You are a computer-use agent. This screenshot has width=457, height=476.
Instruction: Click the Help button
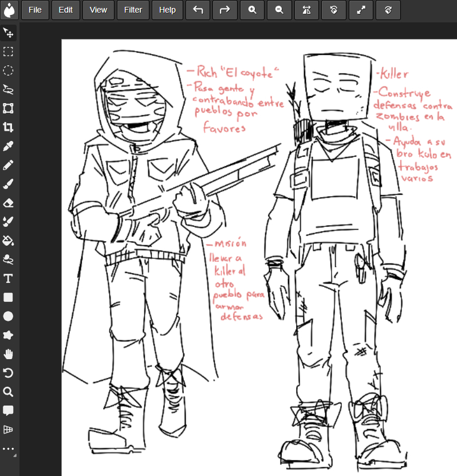tap(167, 10)
